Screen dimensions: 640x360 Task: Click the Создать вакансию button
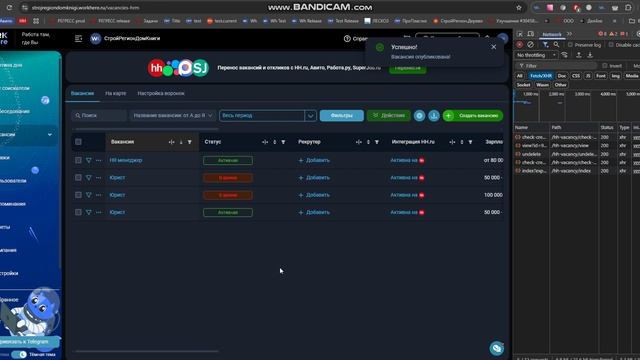click(x=473, y=116)
